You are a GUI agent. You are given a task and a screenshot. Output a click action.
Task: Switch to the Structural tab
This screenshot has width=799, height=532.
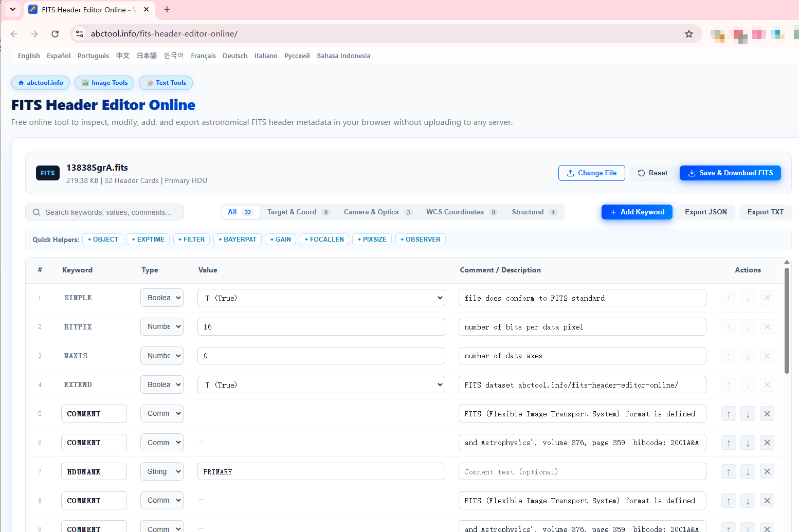pyautogui.click(x=534, y=212)
